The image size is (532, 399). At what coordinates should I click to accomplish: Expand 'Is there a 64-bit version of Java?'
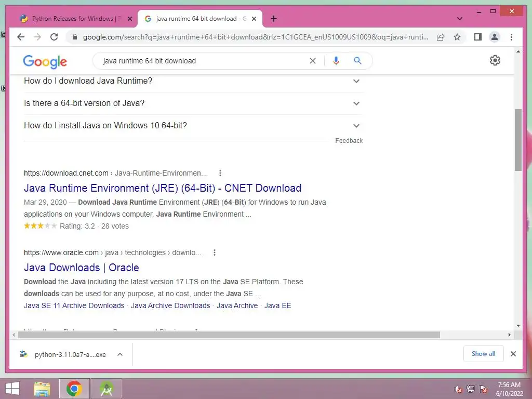(193, 103)
